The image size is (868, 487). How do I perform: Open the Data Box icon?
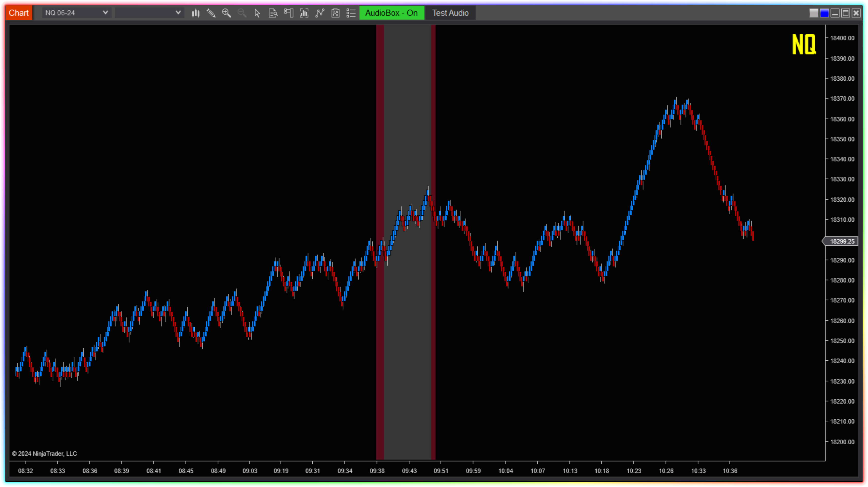pos(273,13)
